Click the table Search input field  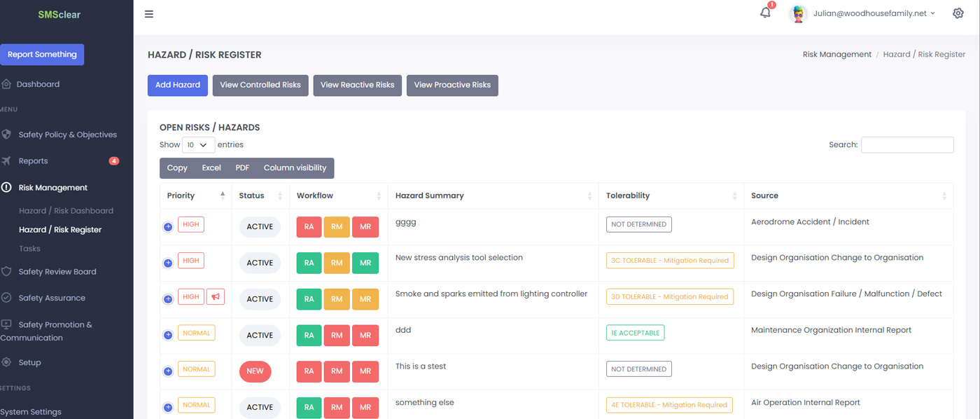coord(906,145)
